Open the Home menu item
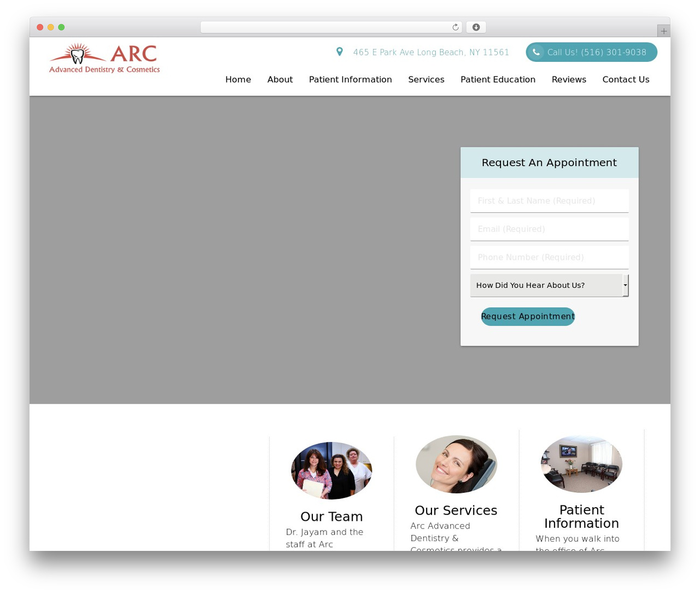 pyautogui.click(x=238, y=80)
